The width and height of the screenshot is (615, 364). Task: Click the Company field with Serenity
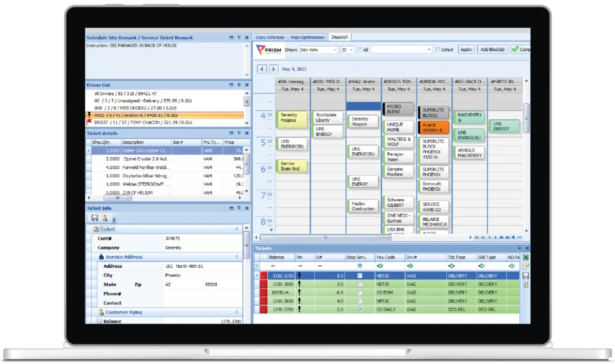click(202, 248)
